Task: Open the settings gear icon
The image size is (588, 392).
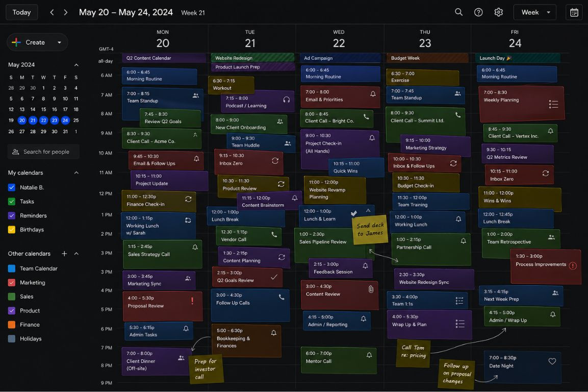Action: click(498, 12)
